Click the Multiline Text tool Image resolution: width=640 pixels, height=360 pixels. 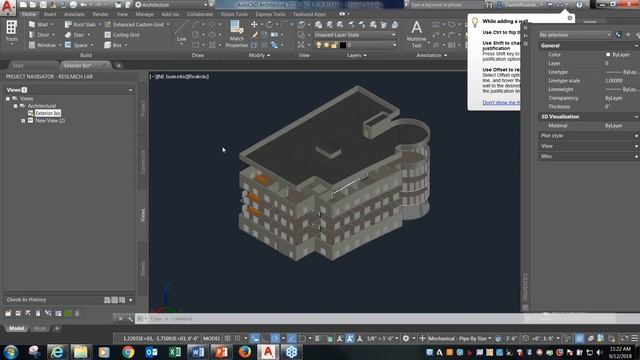[416, 34]
